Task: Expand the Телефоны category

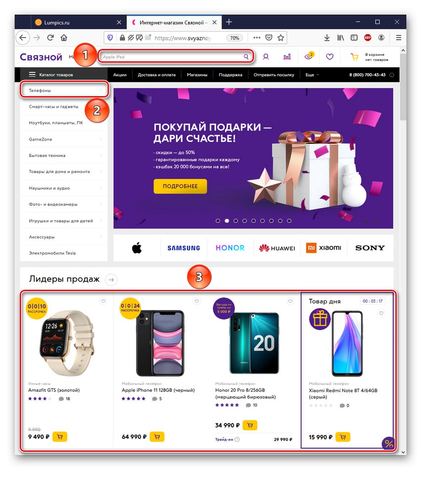Action: pyautogui.click(x=64, y=90)
